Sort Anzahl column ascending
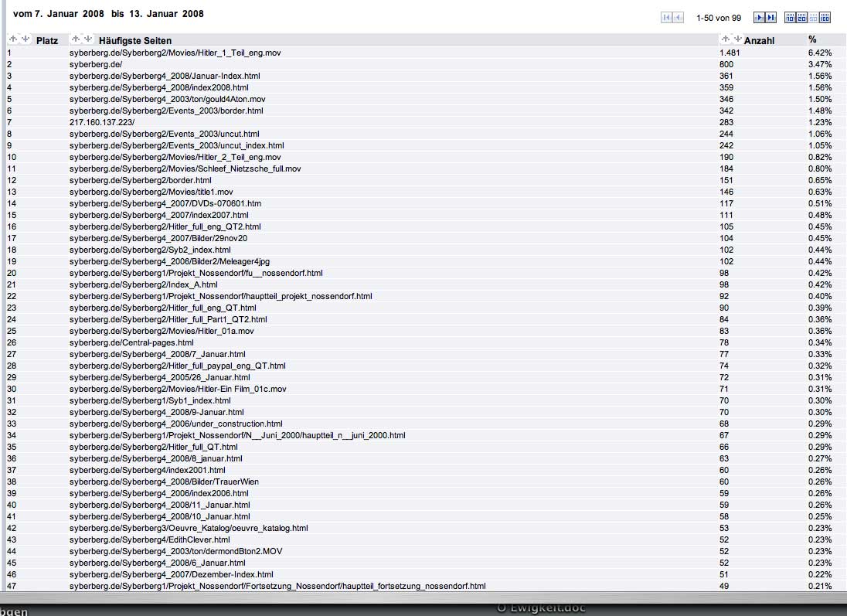 (725, 39)
